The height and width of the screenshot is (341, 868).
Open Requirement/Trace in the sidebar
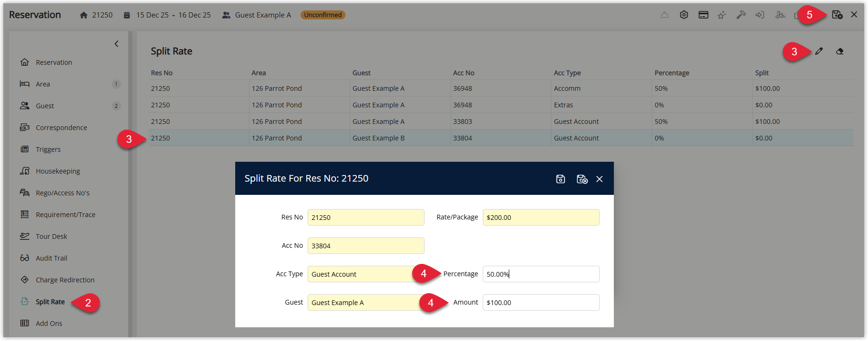click(x=65, y=215)
